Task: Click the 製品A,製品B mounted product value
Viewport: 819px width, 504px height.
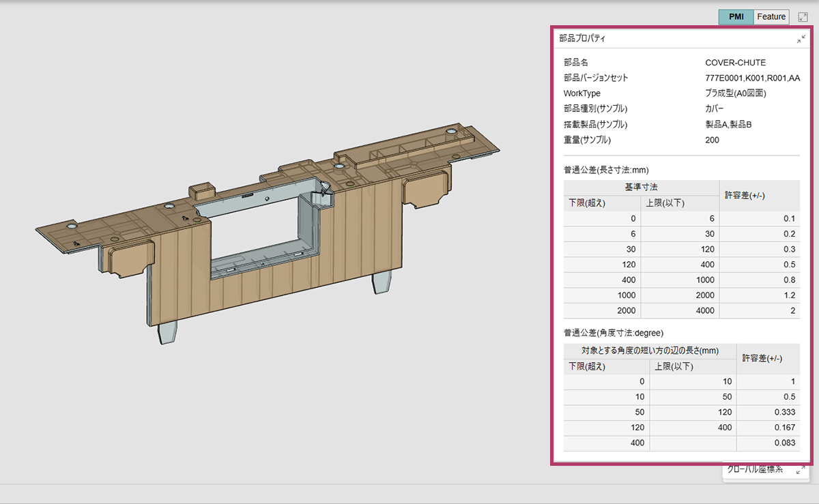Action: [728, 125]
